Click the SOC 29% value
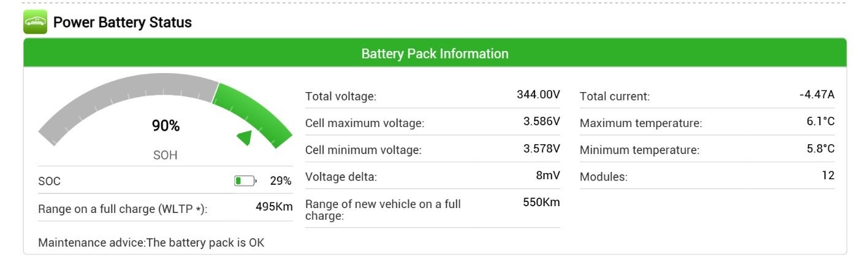 (280, 181)
